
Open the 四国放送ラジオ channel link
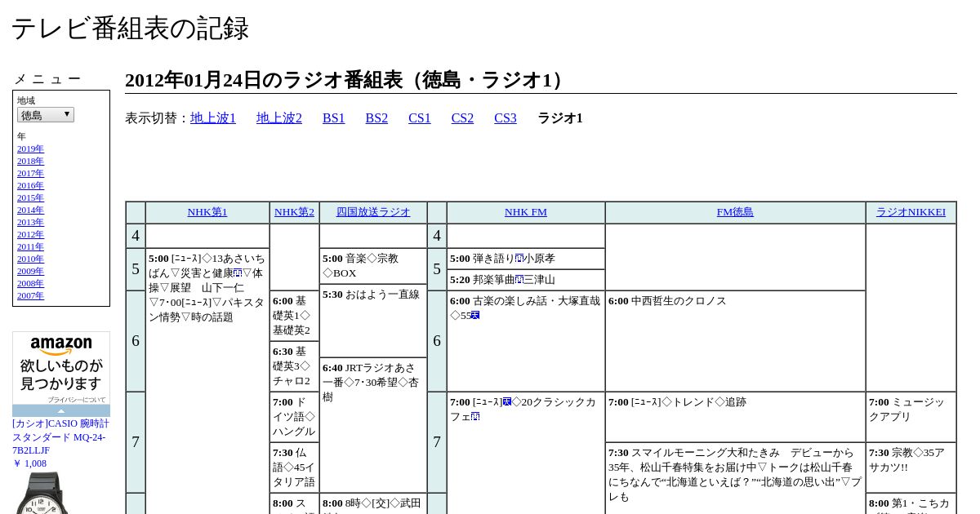[373, 212]
